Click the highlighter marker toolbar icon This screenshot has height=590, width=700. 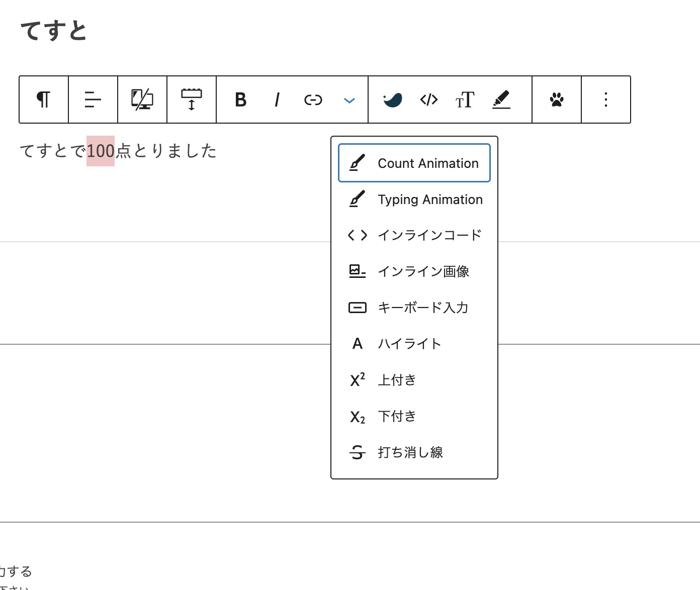501,100
